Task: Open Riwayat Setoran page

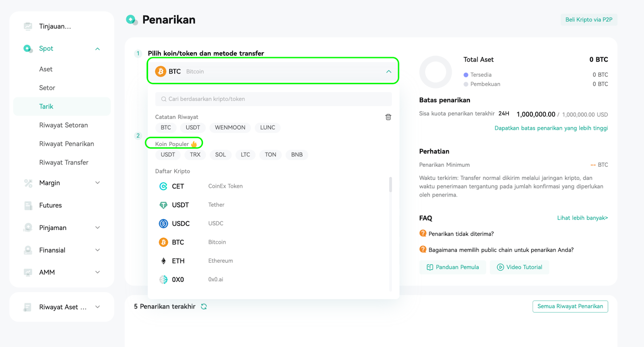Action: pyautogui.click(x=64, y=125)
